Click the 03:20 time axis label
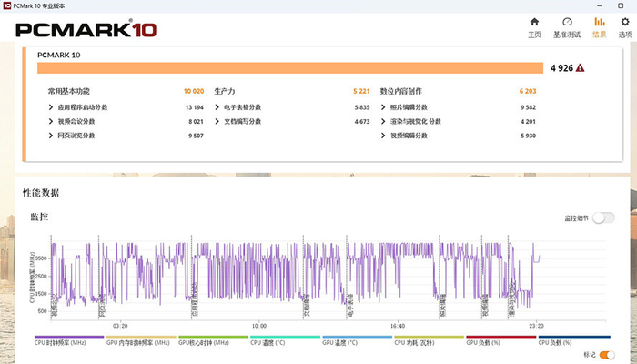The width and height of the screenshot is (637, 364). point(121,326)
